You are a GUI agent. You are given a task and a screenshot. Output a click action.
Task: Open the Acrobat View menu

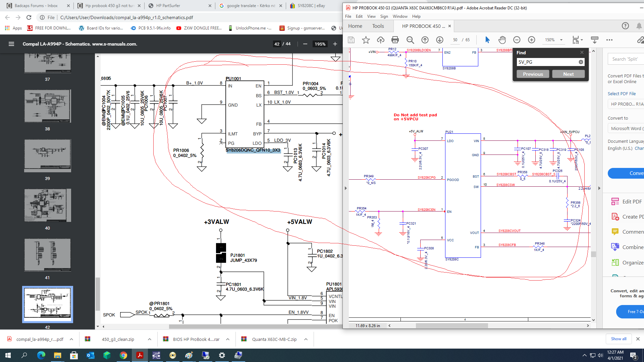pos(371,16)
